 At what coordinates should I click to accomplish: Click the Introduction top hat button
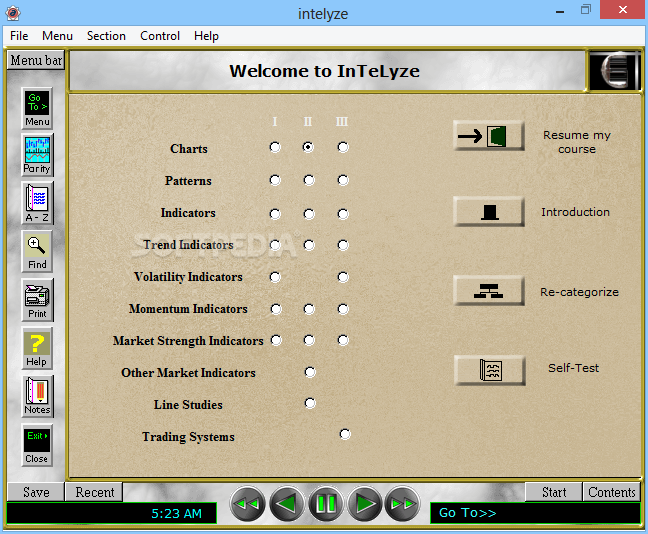click(489, 212)
